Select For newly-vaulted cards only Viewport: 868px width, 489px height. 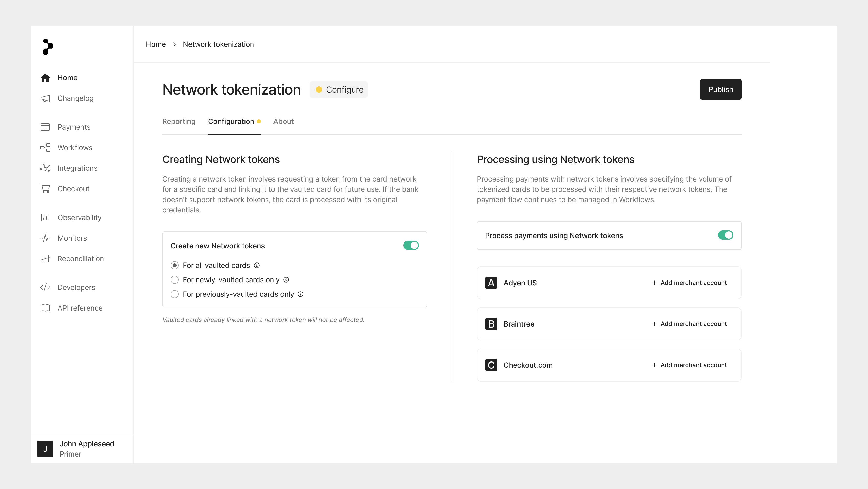point(175,280)
